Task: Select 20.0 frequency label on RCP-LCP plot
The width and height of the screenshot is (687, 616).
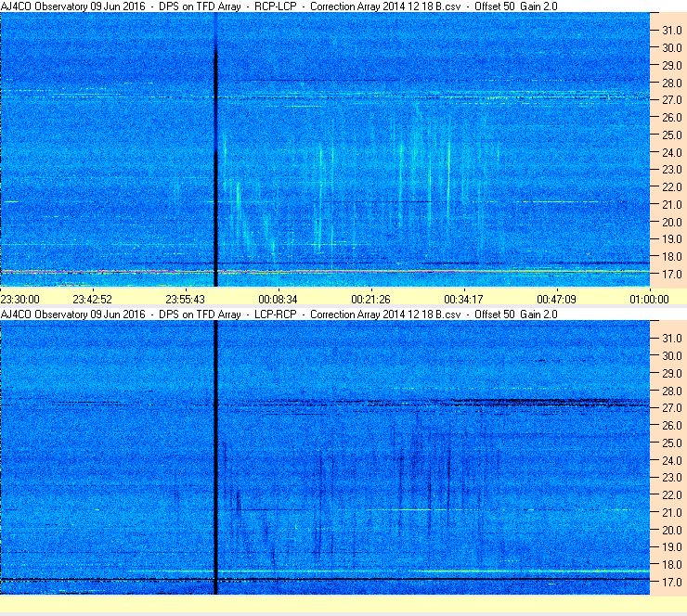Action: pyautogui.click(x=672, y=222)
